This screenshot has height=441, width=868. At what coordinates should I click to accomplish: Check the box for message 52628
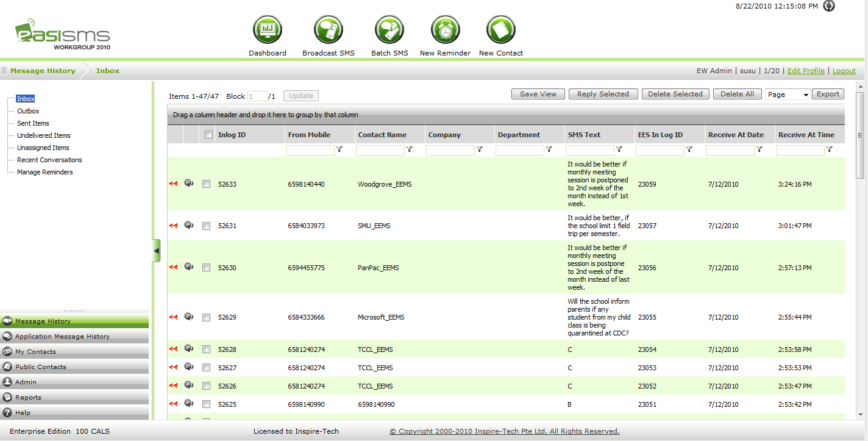[207, 350]
